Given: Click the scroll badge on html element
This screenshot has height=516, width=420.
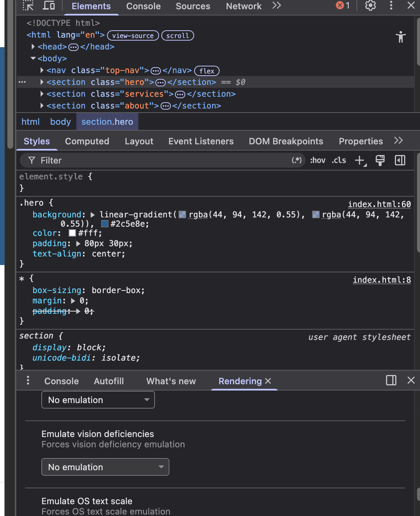Looking at the screenshot, I should (x=178, y=35).
